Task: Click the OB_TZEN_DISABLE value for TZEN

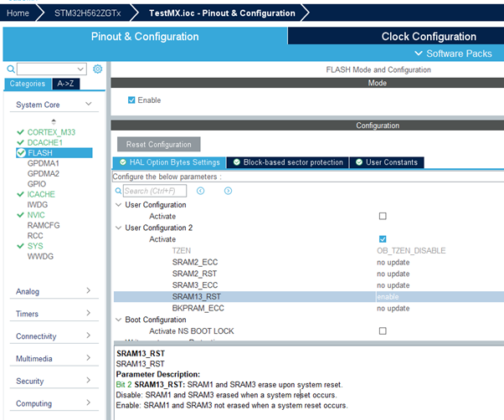Action: (411, 251)
